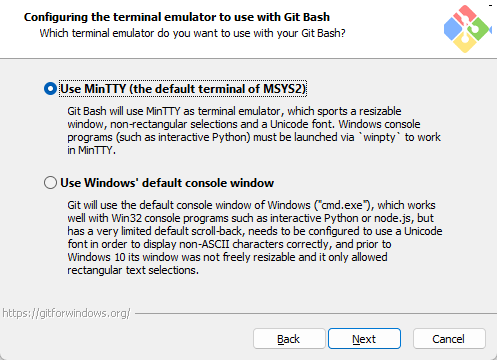Click the blue diamond of Git logo
Screen dimensions: 497x360
[x=453, y=29]
